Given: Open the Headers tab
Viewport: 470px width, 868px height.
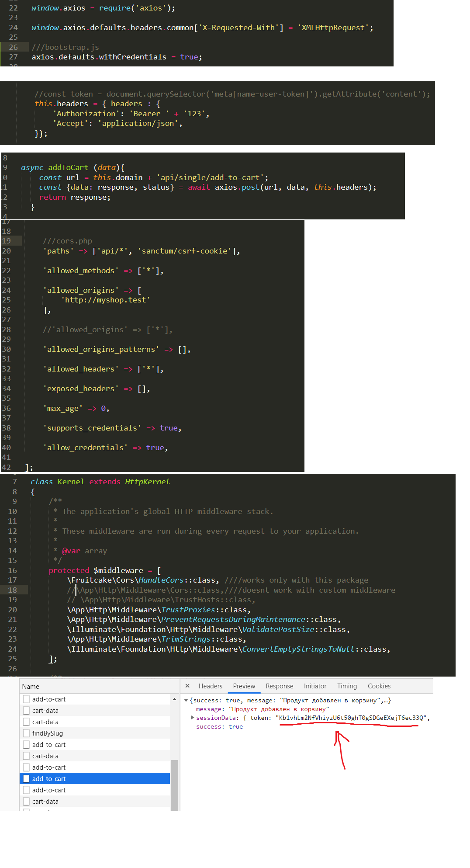Looking at the screenshot, I should coord(210,686).
